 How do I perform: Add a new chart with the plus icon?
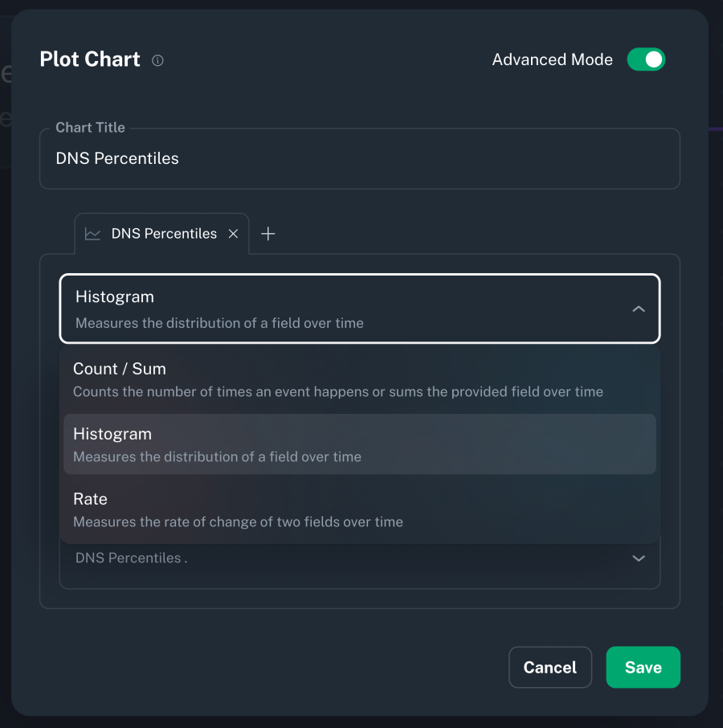coord(268,233)
